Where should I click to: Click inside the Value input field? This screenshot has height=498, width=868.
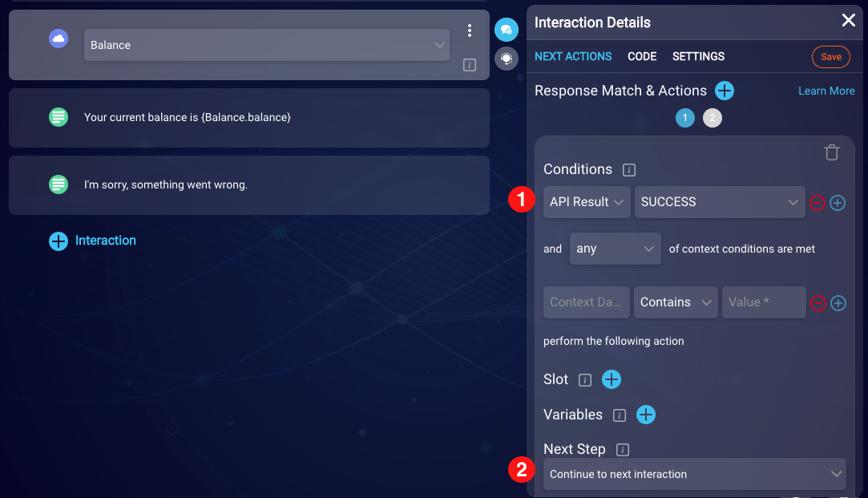763,302
